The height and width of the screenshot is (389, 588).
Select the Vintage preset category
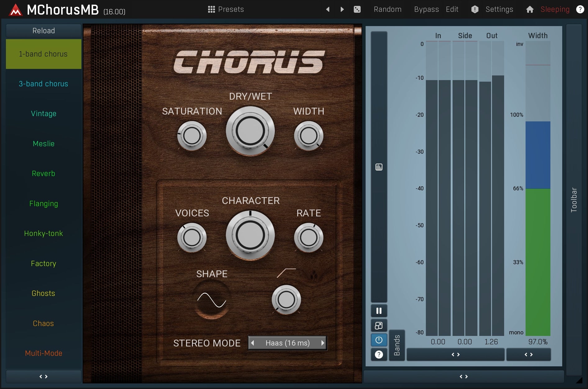point(43,114)
